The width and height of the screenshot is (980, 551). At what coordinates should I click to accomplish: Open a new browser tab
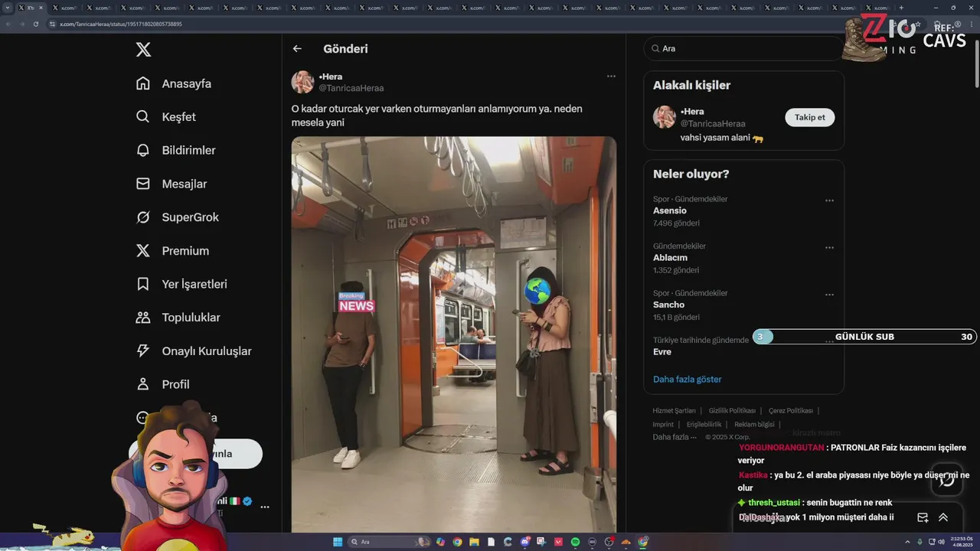[901, 8]
